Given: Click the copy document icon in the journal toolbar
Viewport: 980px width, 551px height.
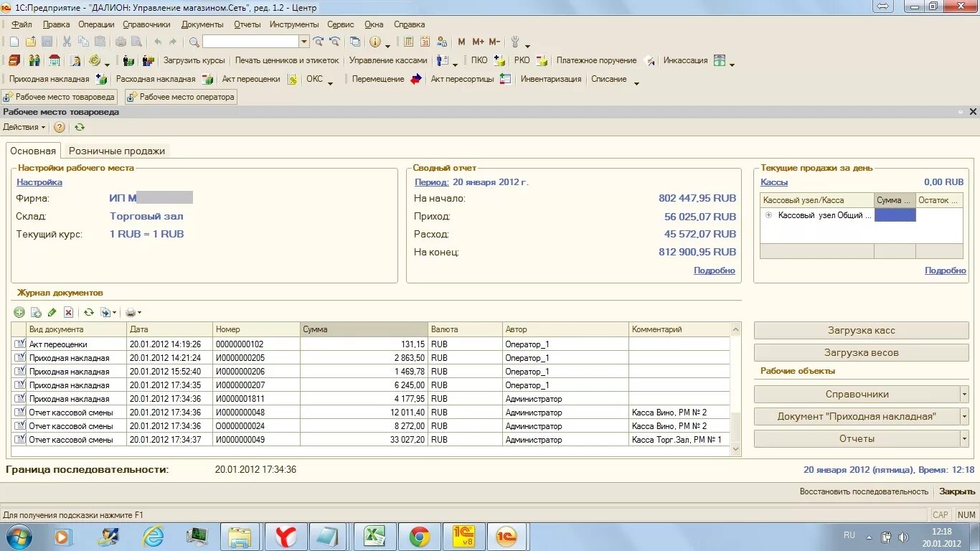Looking at the screenshot, I should click(36, 312).
